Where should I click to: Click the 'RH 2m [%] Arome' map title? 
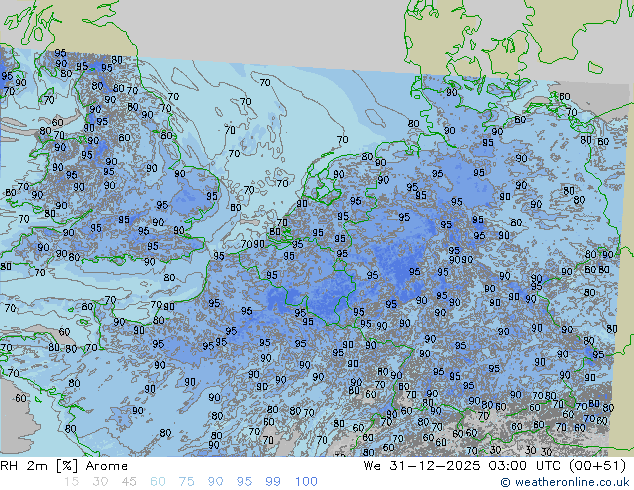[64, 466]
